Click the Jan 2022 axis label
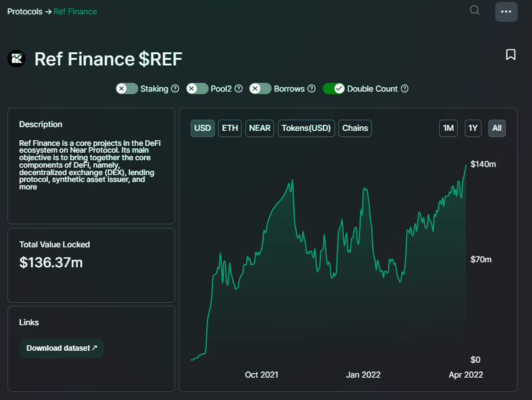Image resolution: width=532 pixels, height=400 pixels. (363, 374)
